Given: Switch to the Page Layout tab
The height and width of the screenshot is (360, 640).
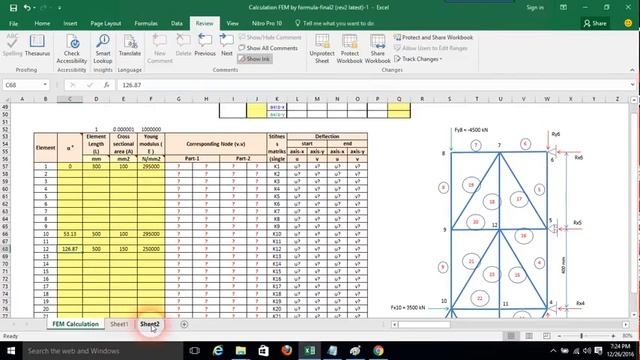Looking at the screenshot, I should [106, 23].
